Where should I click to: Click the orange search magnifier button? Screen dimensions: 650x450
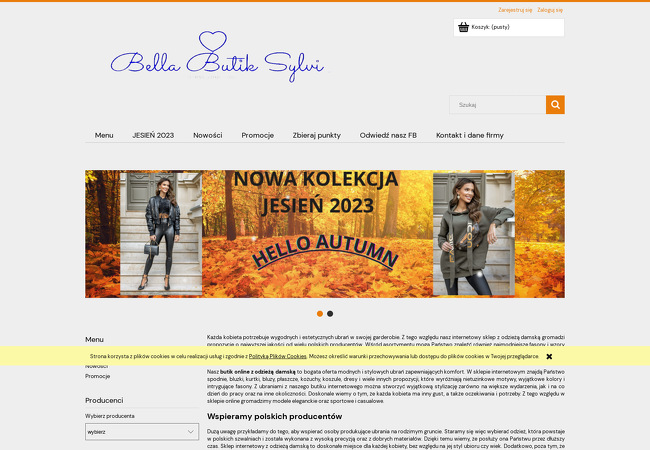point(555,105)
